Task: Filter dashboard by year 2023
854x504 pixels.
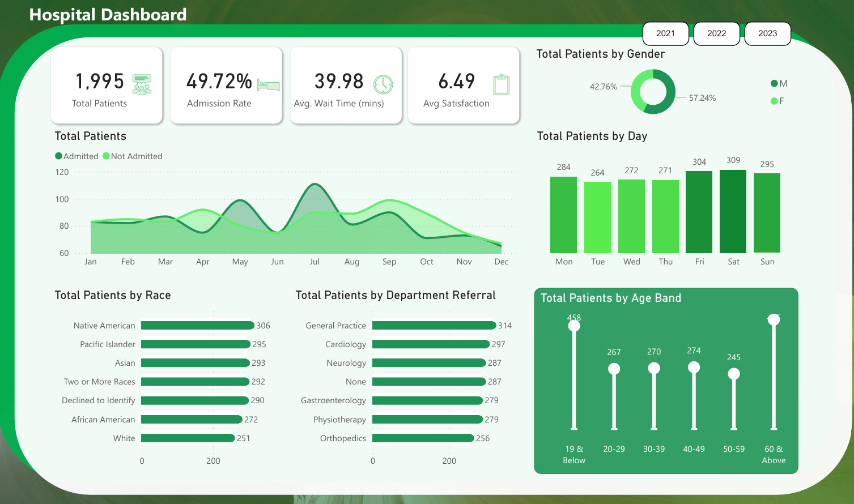Action: [767, 33]
